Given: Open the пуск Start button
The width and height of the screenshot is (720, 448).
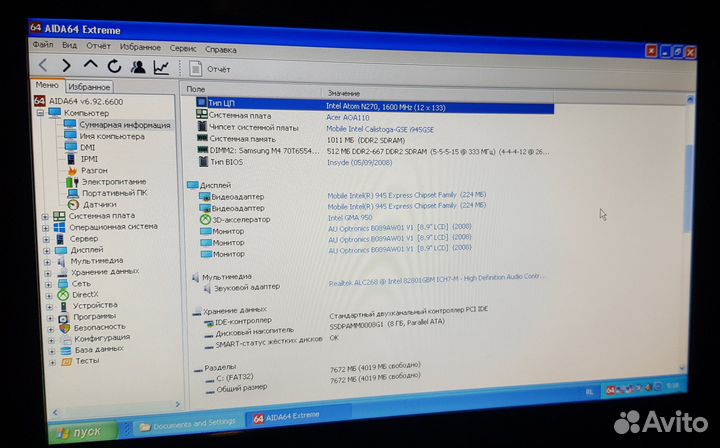Looking at the screenshot, I should pyautogui.click(x=85, y=432).
